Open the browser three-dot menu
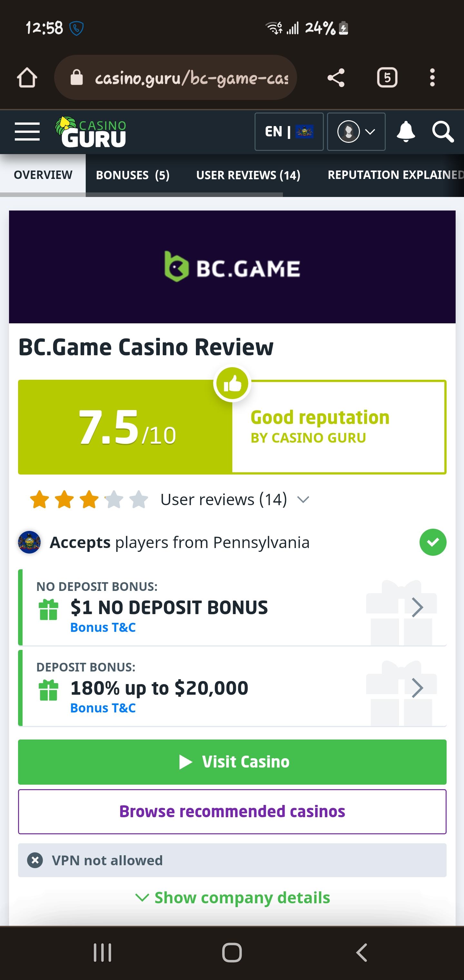Viewport: 464px width, 980px height. point(432,78)
